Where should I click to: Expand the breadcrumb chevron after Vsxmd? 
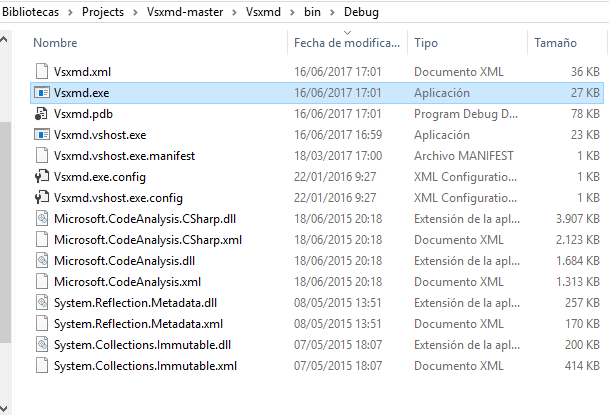pos(292,12)
